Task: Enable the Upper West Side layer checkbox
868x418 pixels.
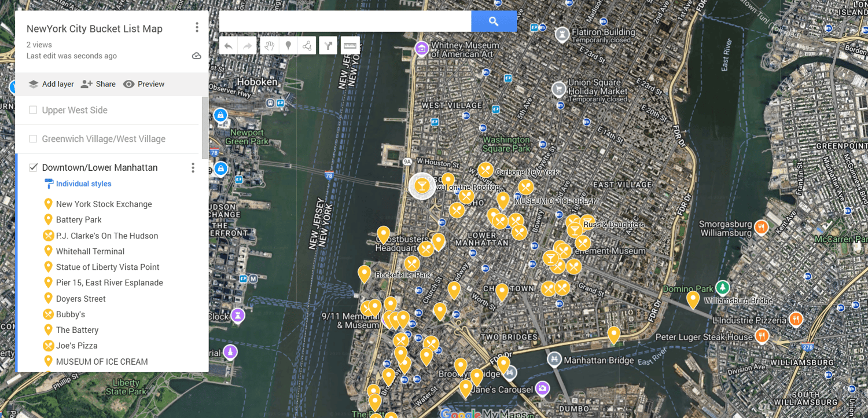Action: coord(33,110)
